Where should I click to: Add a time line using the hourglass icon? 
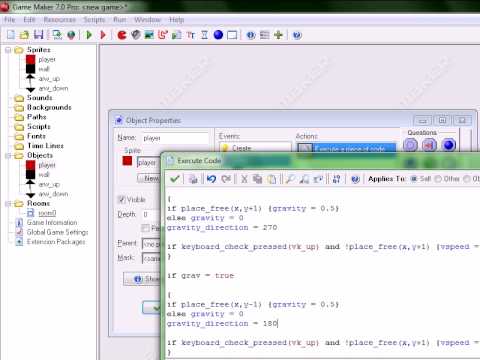tap(204, 35)
